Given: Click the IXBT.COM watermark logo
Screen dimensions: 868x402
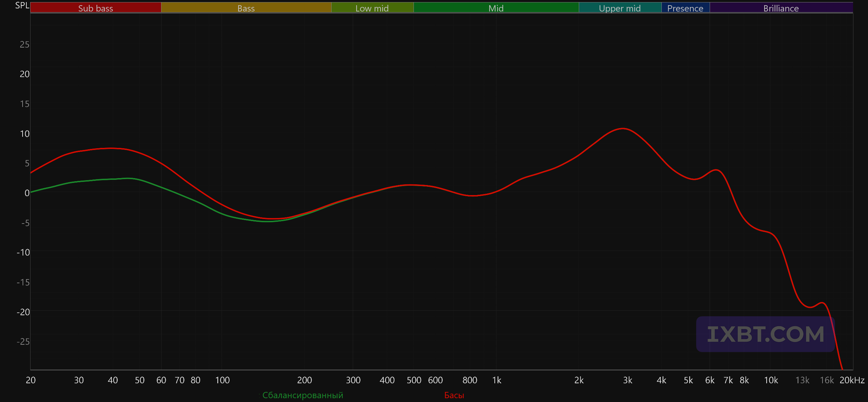Looking at the screenshot, I should (x=765, y=334).
